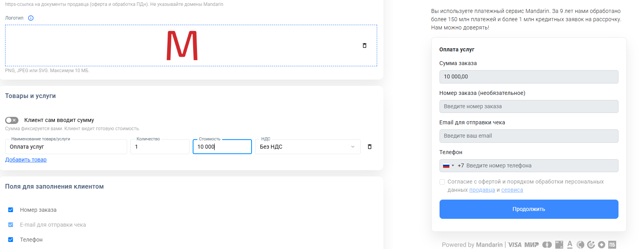Delete the uploaded M logo image
The height and width of the screenshot is (249, 644).
click(x=364, y=45)
